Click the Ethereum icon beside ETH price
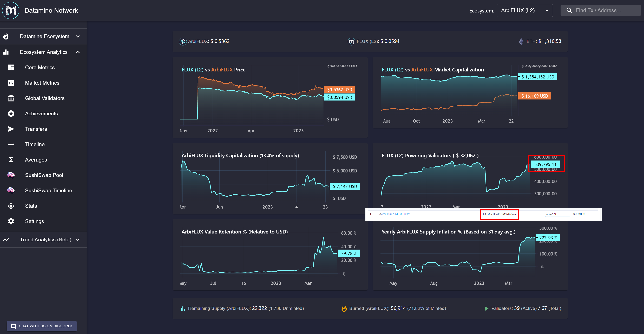 click(521, 42)
